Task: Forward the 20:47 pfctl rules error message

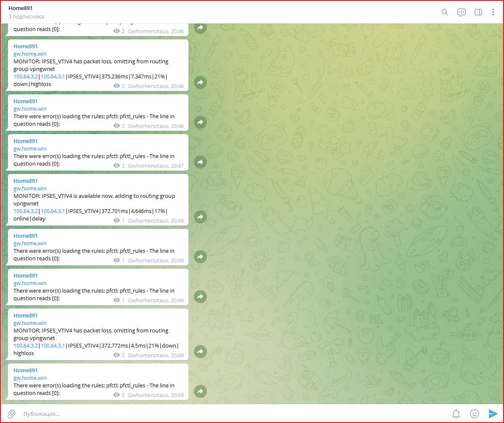Action: (x=200, y=162)
